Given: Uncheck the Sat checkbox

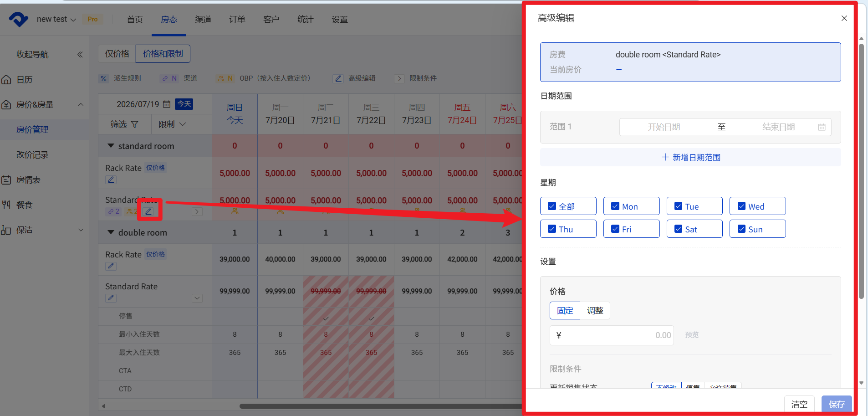Looking at the screenshot, I should pos(678,229).
